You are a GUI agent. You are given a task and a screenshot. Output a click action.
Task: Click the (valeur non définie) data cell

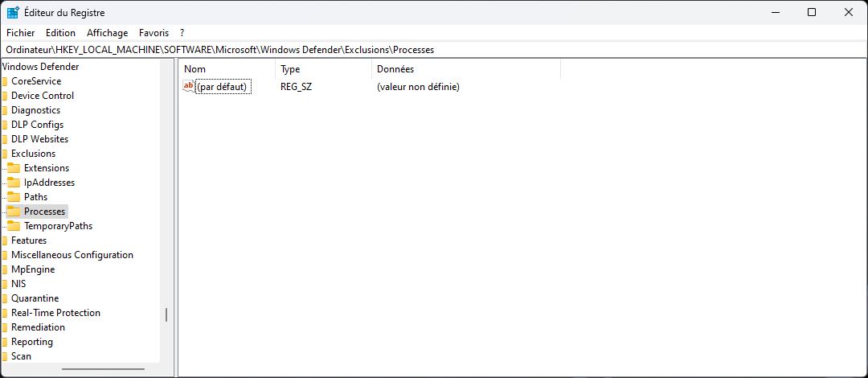tap(418, 87)
